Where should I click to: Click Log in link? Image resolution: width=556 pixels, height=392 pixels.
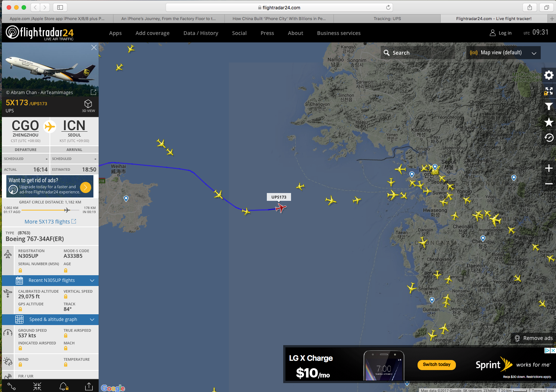[x=501, y=33]
